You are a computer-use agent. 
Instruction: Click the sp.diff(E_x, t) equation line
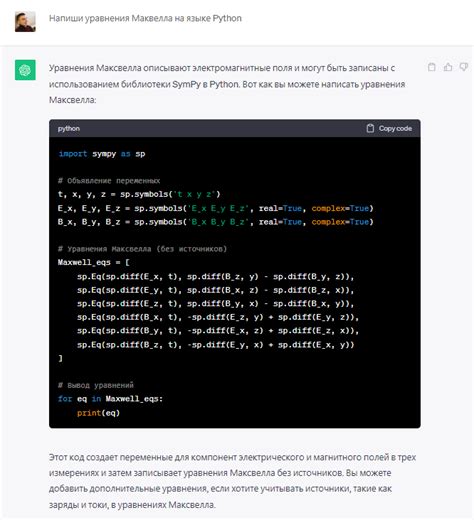click(216, 277)
